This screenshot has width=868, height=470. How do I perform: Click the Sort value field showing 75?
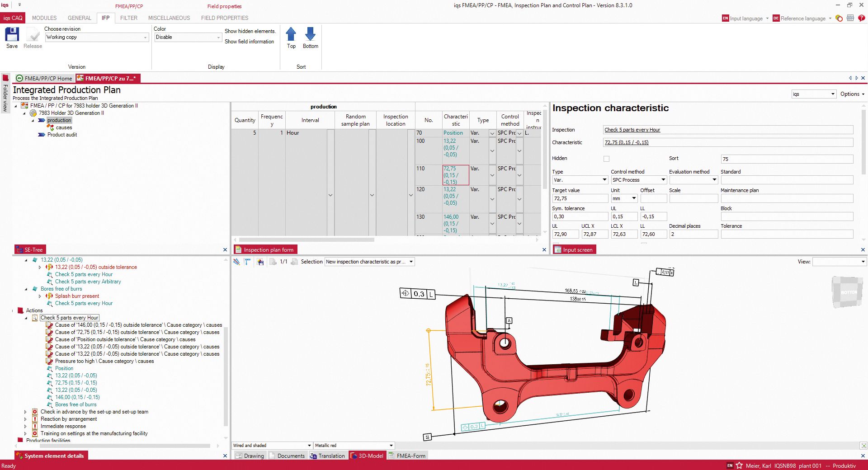coord(787,159)
